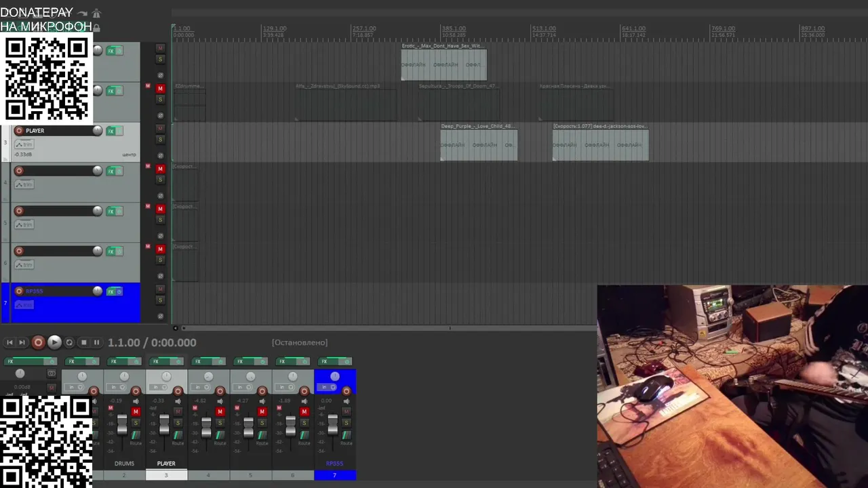
Task: Open input selector on DRUMS mixer strip
Action: coord(116,387)
